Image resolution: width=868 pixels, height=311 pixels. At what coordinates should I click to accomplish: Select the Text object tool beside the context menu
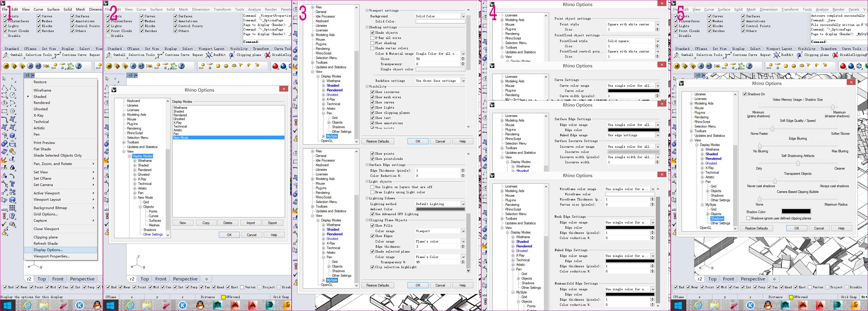(12, 184)
